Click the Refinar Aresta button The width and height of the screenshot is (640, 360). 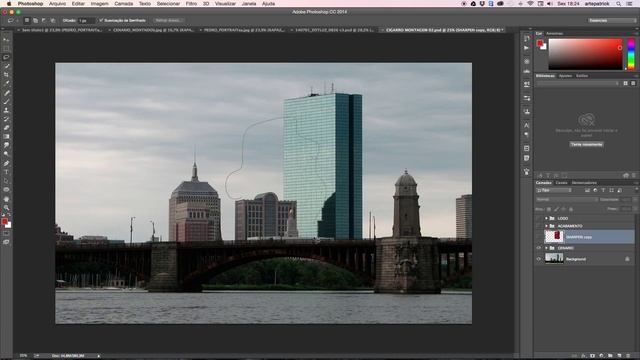[x=168, y=20]
